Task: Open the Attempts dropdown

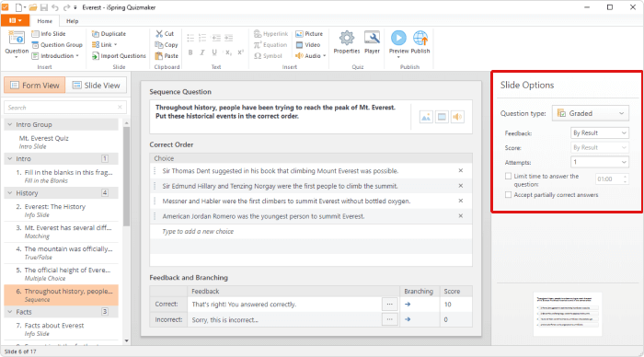Action: click(600, 162)
